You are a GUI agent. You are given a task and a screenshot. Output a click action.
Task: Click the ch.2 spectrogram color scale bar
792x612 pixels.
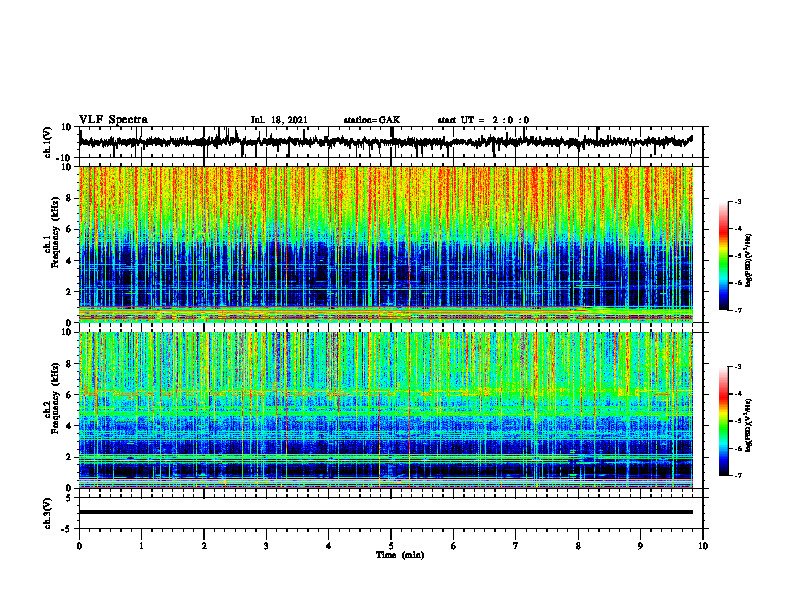coord(724,421)
